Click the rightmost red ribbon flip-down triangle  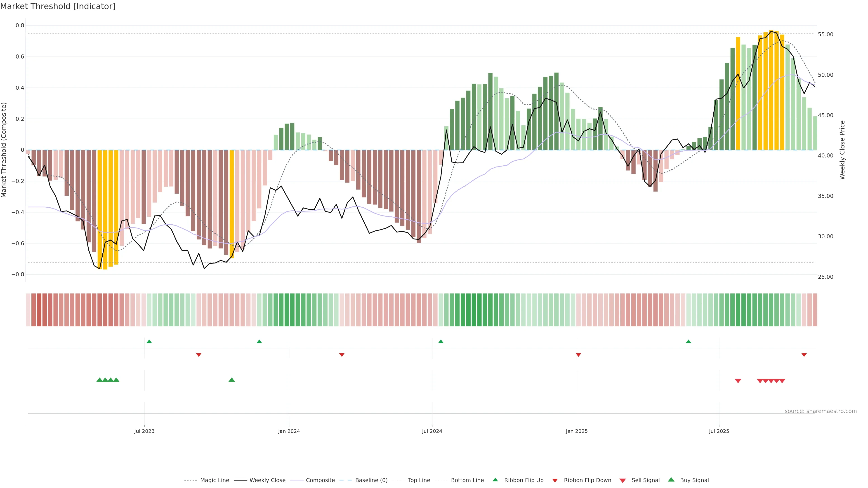(x=804, y=355)
